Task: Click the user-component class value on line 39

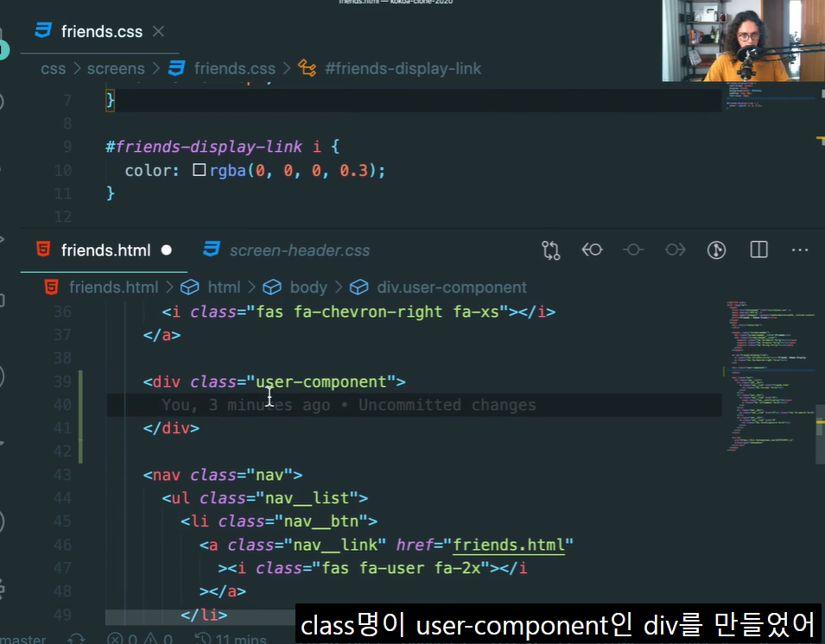Action: pos(321,382)
